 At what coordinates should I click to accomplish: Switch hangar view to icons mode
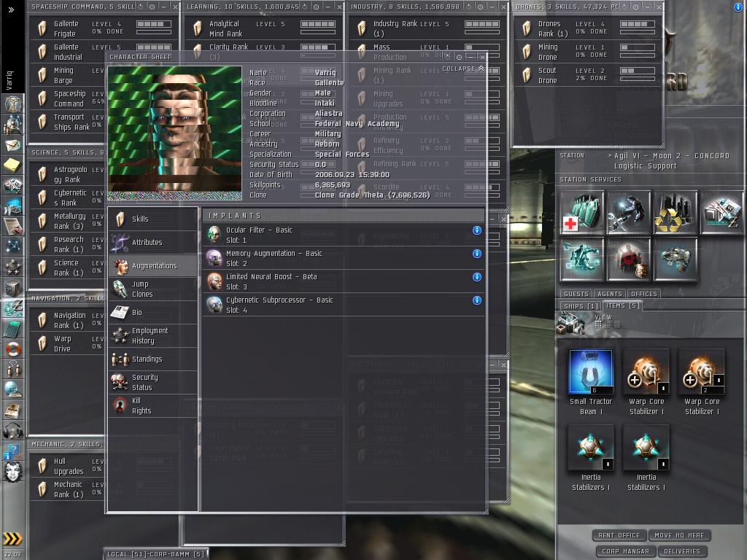click(x=598, y=324)
